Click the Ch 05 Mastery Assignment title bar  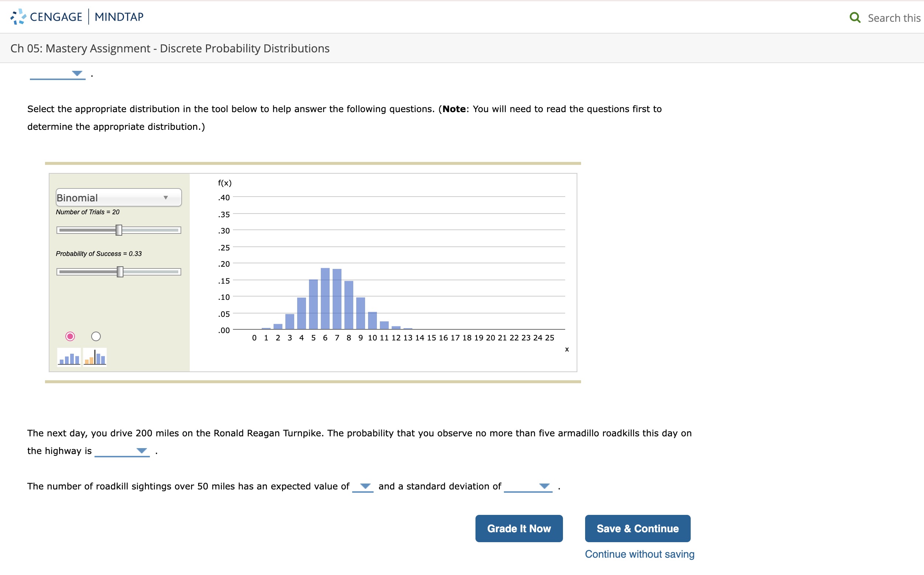point(170,48)
